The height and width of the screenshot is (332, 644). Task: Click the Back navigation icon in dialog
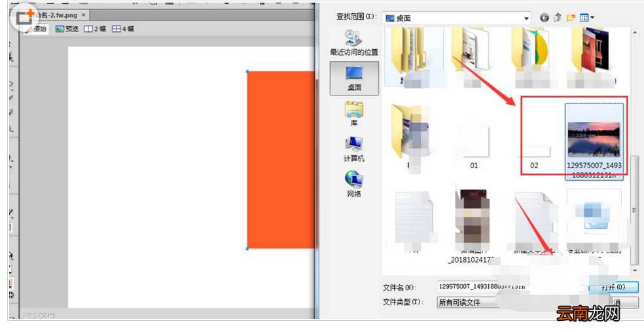click(x=545, y=18)
